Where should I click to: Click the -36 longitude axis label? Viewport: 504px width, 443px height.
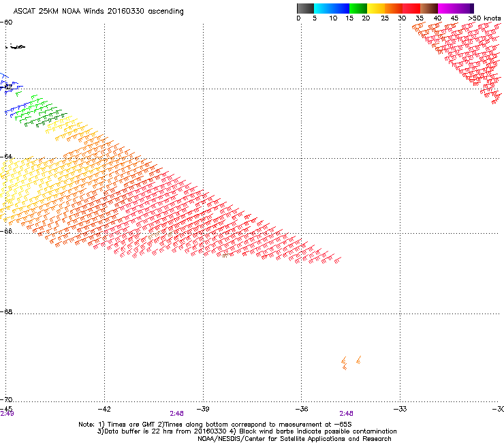tap(302, 409)
